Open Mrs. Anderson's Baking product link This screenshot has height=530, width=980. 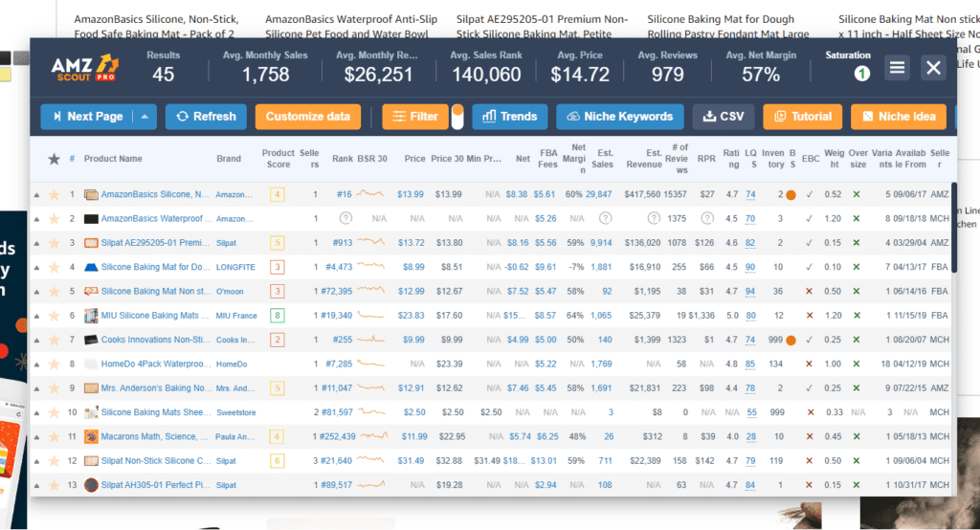coord(156,388)
